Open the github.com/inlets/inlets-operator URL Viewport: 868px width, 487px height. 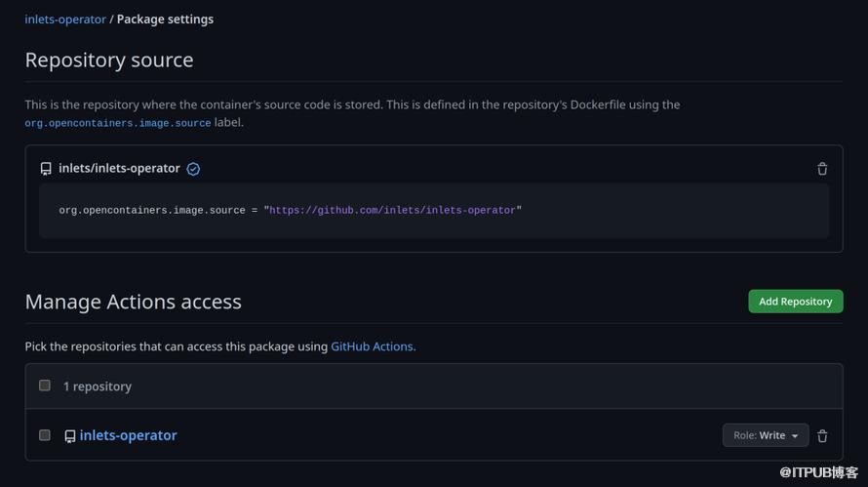click(392, 211)
